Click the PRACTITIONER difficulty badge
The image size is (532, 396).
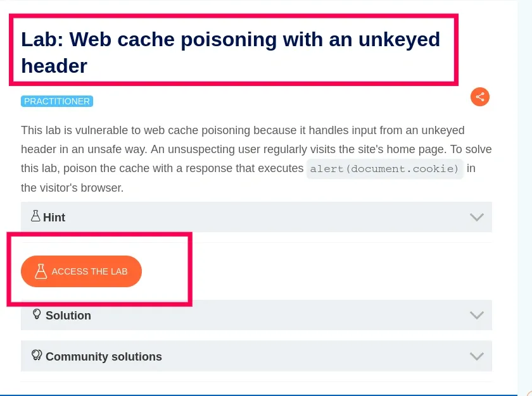coord(57,101)
